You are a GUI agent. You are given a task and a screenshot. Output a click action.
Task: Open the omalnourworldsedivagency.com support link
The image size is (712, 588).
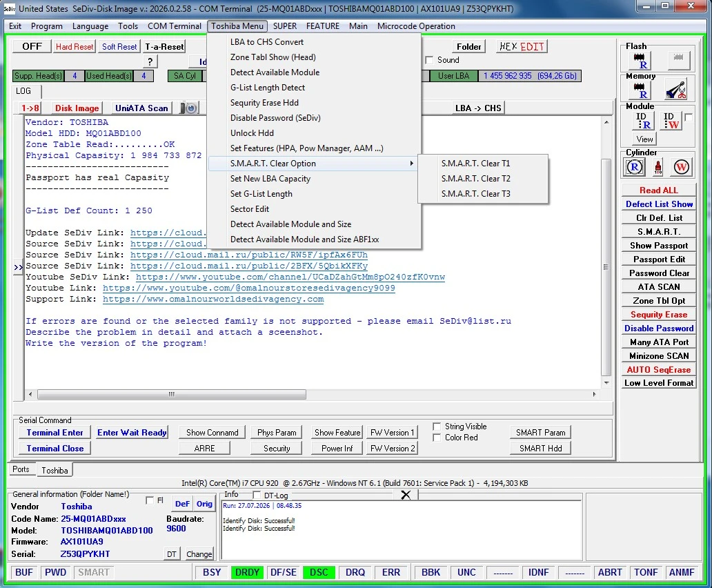coord(213,300)
